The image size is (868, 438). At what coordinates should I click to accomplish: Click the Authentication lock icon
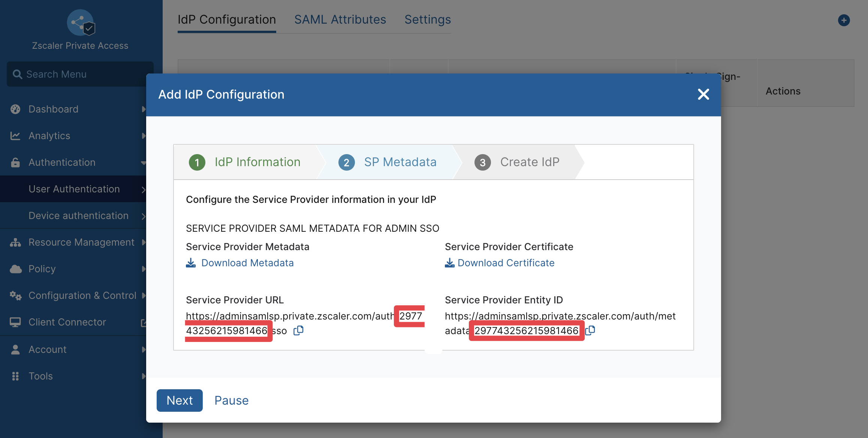(x=15, y=162)
